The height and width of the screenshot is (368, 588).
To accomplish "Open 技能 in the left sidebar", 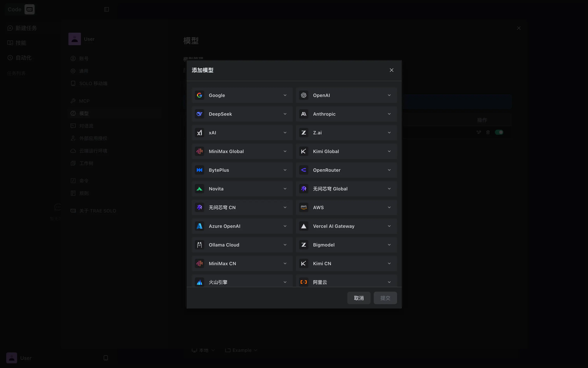I will [17, 43].
